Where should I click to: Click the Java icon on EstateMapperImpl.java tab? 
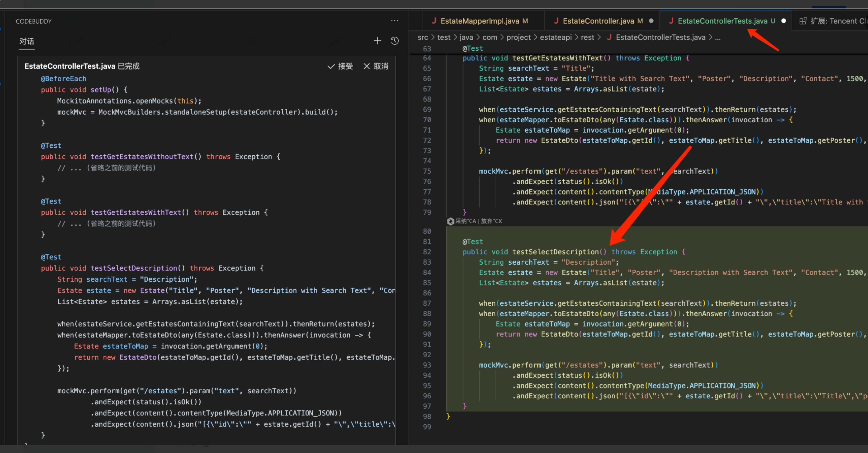[x=434, y=21]
